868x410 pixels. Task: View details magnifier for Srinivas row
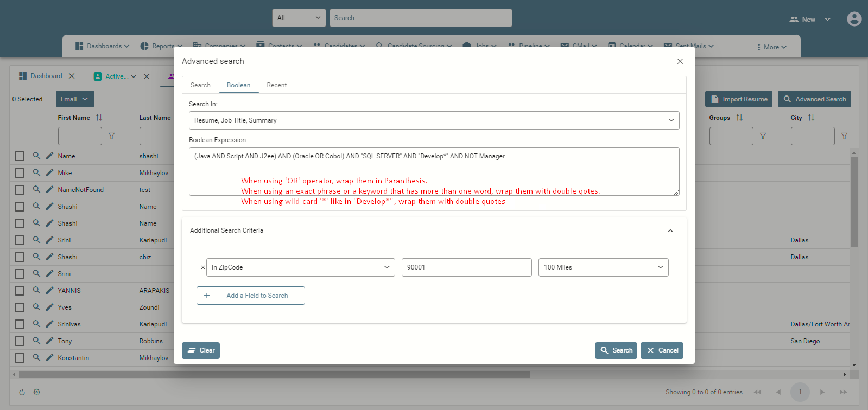tap(36, 324)
